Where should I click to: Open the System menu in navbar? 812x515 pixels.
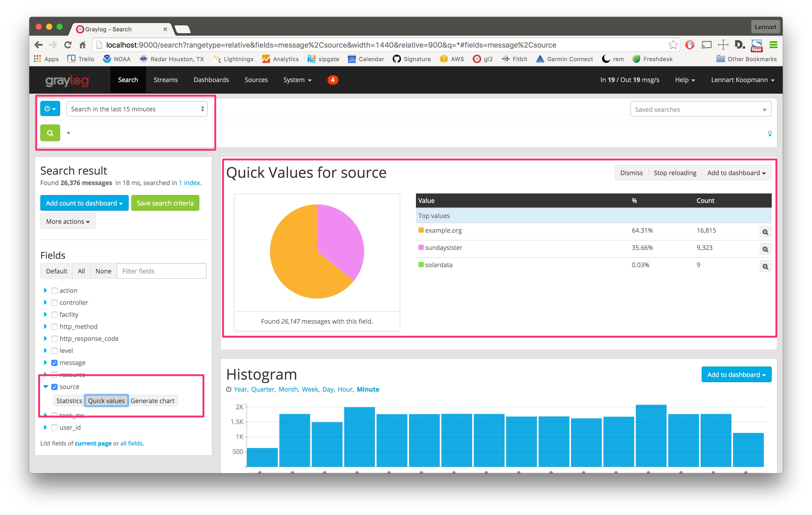coord(297,80)
